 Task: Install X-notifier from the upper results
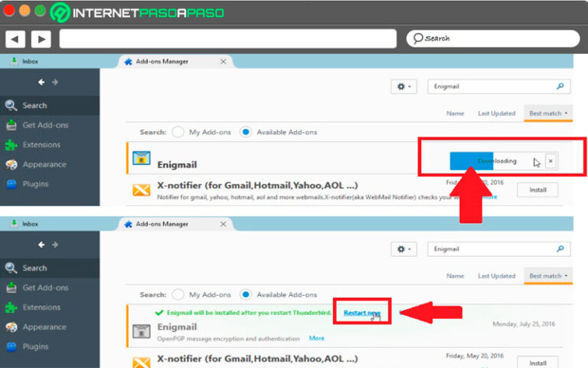[x=537, y=190]
